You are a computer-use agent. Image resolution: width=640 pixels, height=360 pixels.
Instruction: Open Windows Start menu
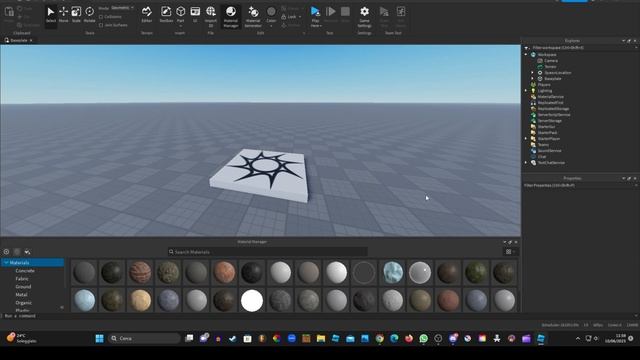click(99, 338)
